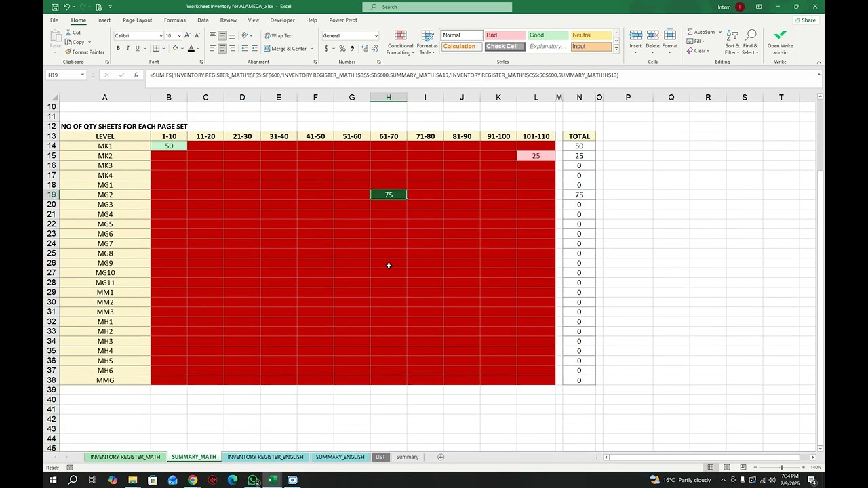Click the Fill Color bucket icon
This screenshot has height=488, width=868.
175,48
